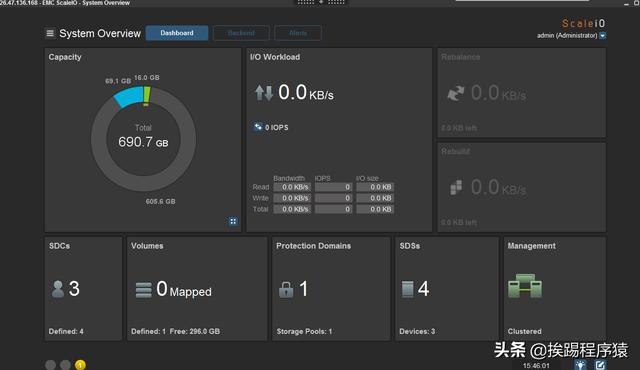The height and width of the screenshot is (370, 640).
Task: Open the Alerts tab
Action: [298, 33]
